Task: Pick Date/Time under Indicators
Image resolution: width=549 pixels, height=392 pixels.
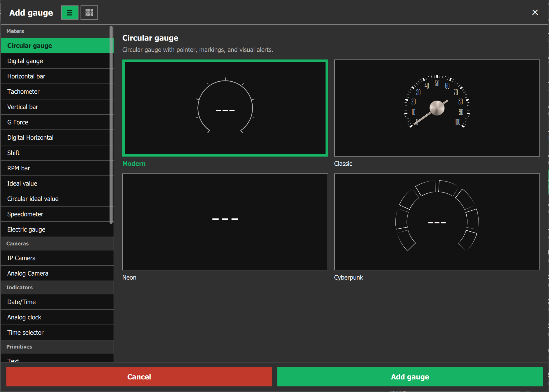Action: (x=57, y=302)
